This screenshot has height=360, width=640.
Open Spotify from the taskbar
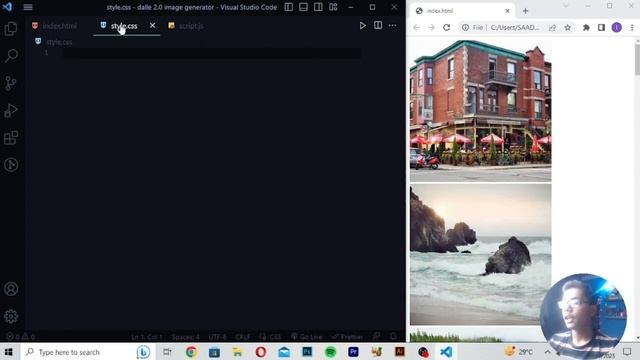[x=330, y=352]
